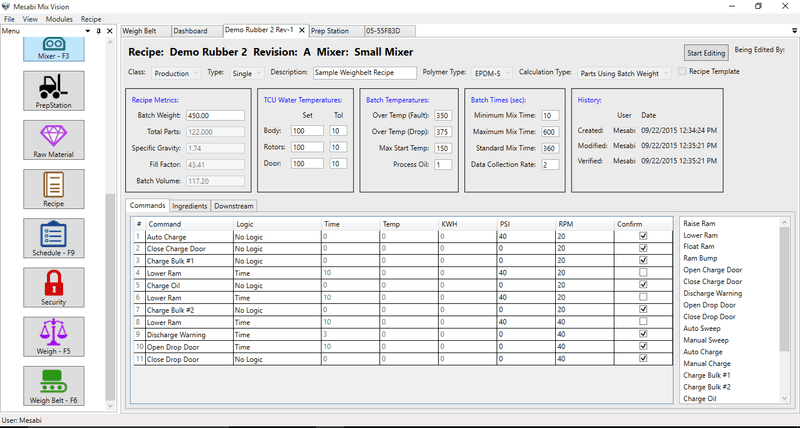This screenshot has width=800, height=428.
Task: Select Manual Charge in command list
Action: (707, 364)
